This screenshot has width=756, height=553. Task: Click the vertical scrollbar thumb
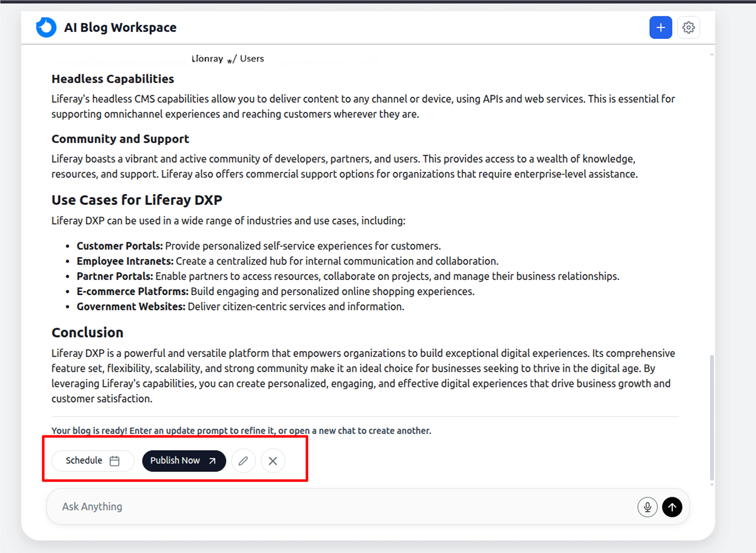click(712, 417)
